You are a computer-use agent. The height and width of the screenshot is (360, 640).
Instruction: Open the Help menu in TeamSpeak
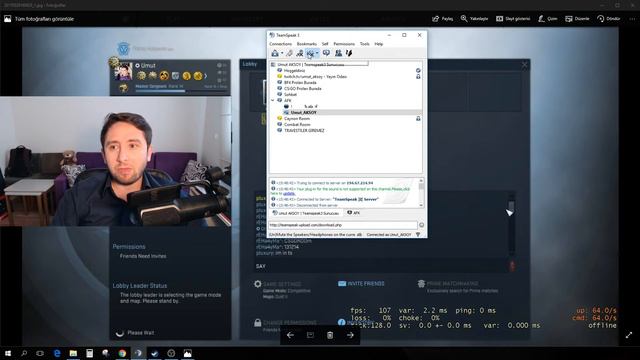379,44
